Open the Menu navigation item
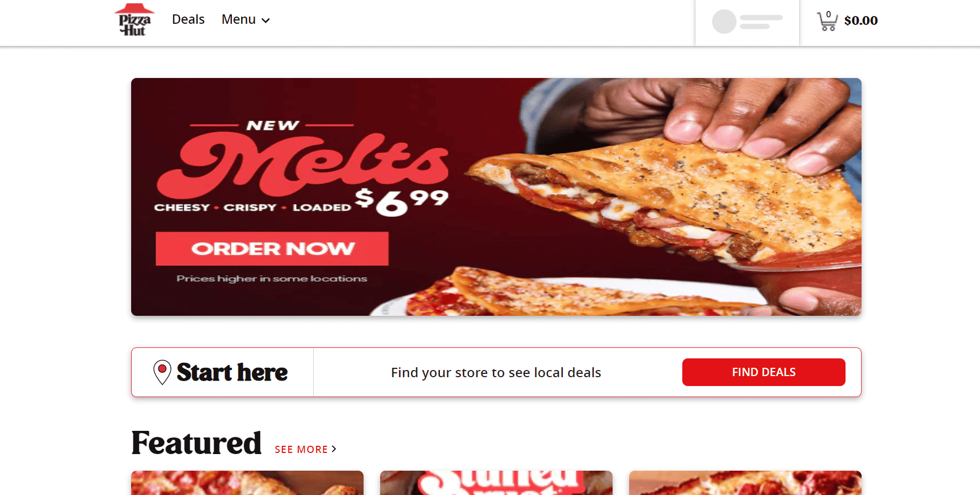This screenshot has height=495, width=980. tap(245, 19)
